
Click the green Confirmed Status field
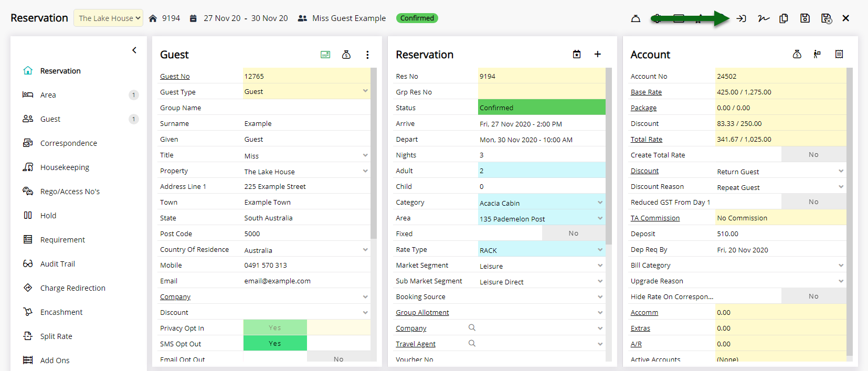[x=542, y=108]
